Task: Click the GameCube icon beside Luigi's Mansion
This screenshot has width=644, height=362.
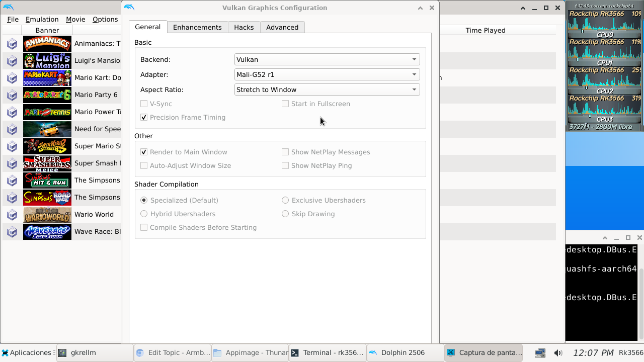Action: pyautogui.click(x=12, y=61)
